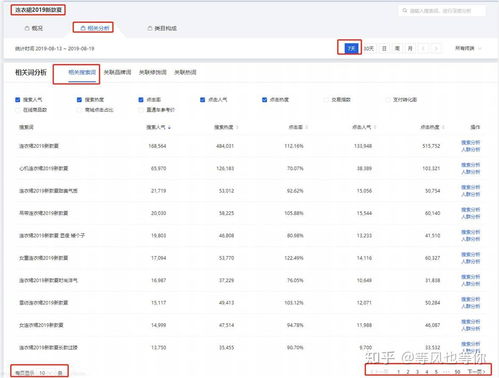Go to next date period arrow
This screenshot has width=499, height=378.
click(x=436, y=49)
